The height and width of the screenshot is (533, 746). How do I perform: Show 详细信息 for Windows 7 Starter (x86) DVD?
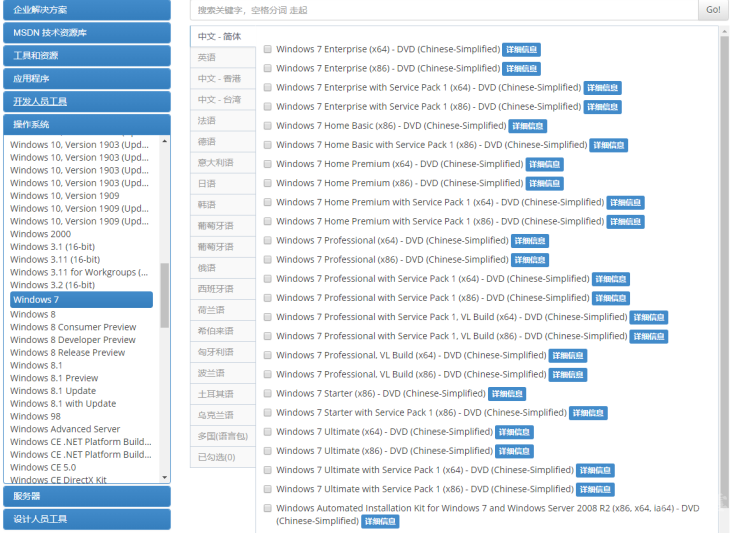[x=507, y=394]
